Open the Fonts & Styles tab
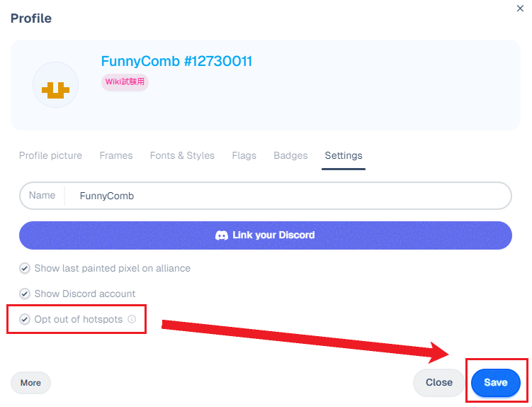The height and width of the screenshot is (407, 532). [182, 155]
